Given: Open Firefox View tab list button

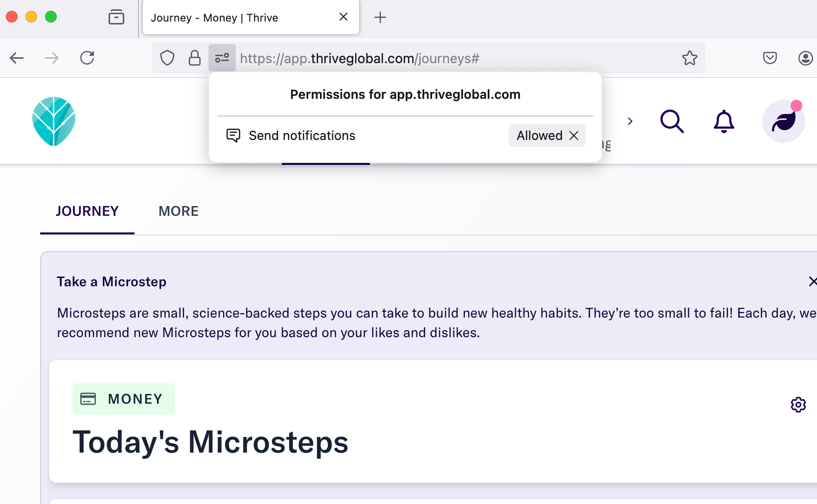Looking at the screenshot, I should pyautogui.click(x=116, y=17).
